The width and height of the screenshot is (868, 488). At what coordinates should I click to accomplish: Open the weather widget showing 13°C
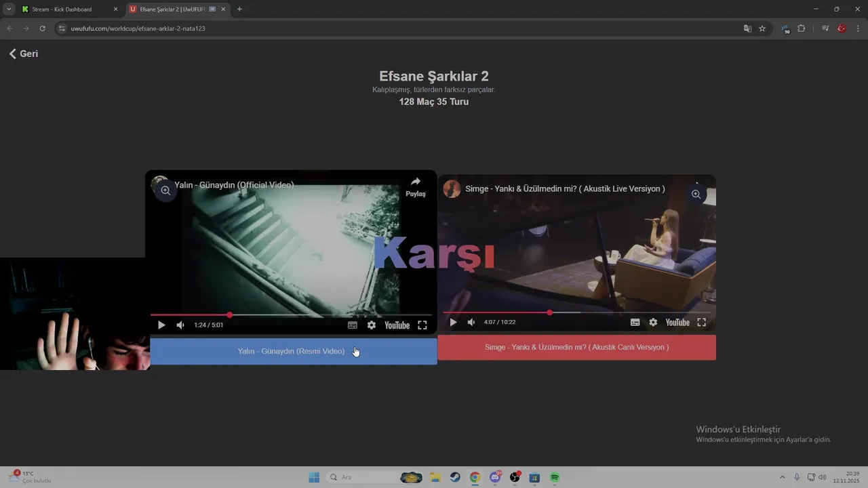click(x=30, y=477)
